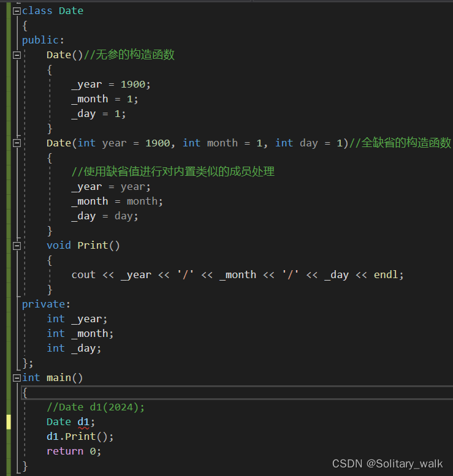The height and width of the screenshot is (476, 453).
Task: Click the line _month = 1;
Action: pos(105,99)
